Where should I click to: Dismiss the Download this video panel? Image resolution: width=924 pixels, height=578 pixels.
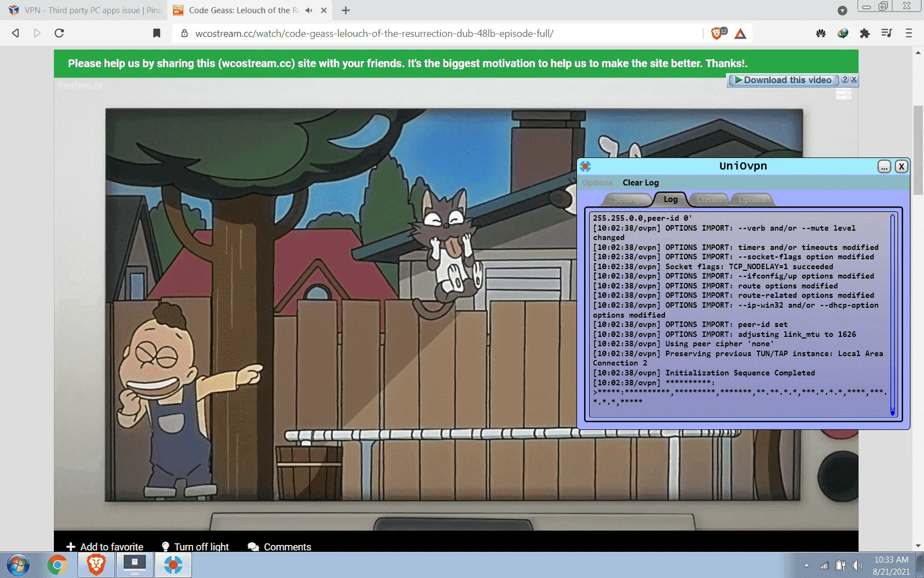pyautogui.click(x=854, y=80)
